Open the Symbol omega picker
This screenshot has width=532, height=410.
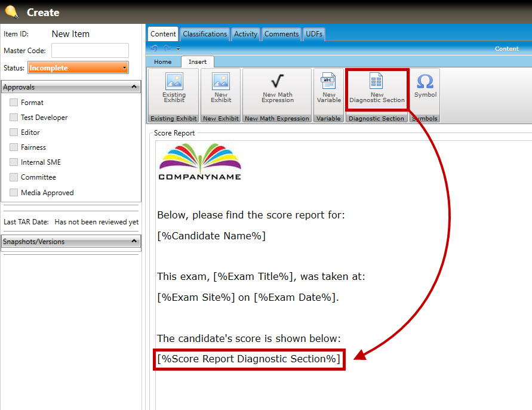pyautogui.click(x=425, y=86)
